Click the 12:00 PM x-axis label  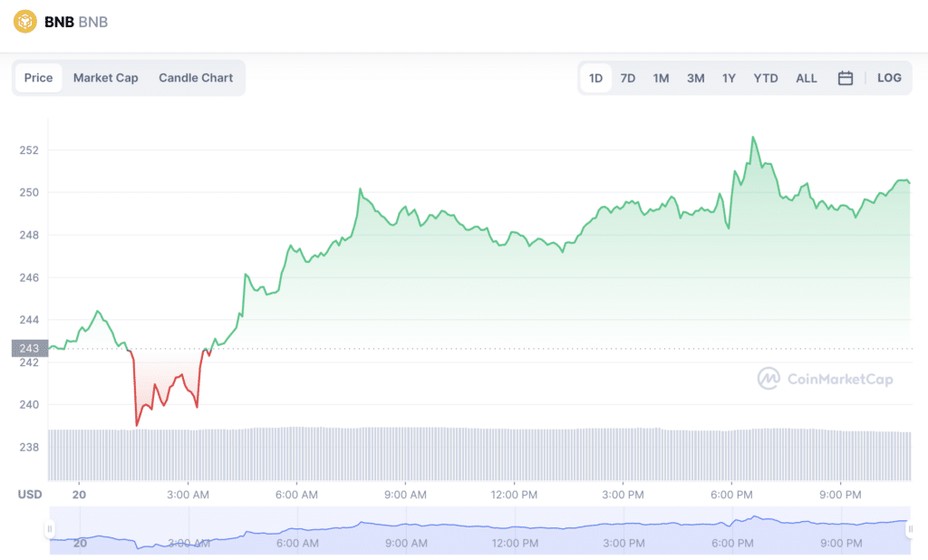[x=514, y=494]
